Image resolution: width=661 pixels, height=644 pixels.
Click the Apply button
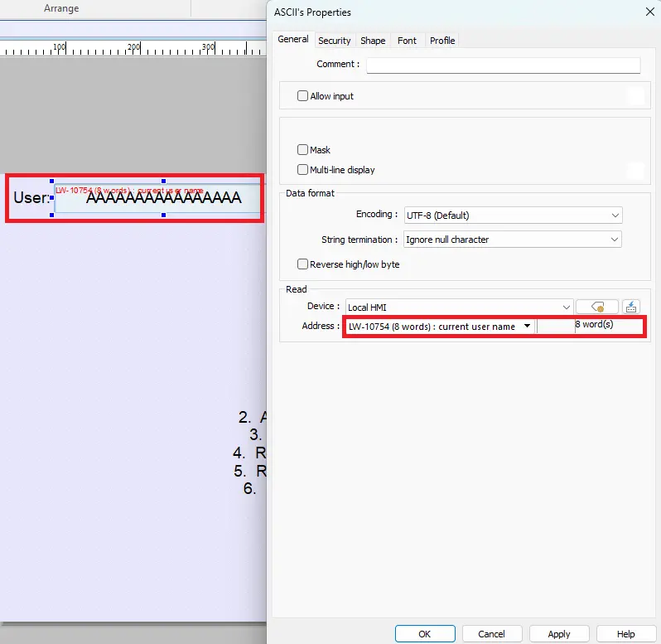tap(559, 633)
